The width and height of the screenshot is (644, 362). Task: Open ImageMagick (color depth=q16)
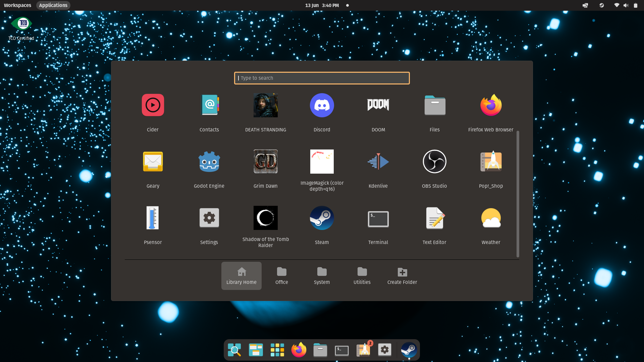(322, 162)
